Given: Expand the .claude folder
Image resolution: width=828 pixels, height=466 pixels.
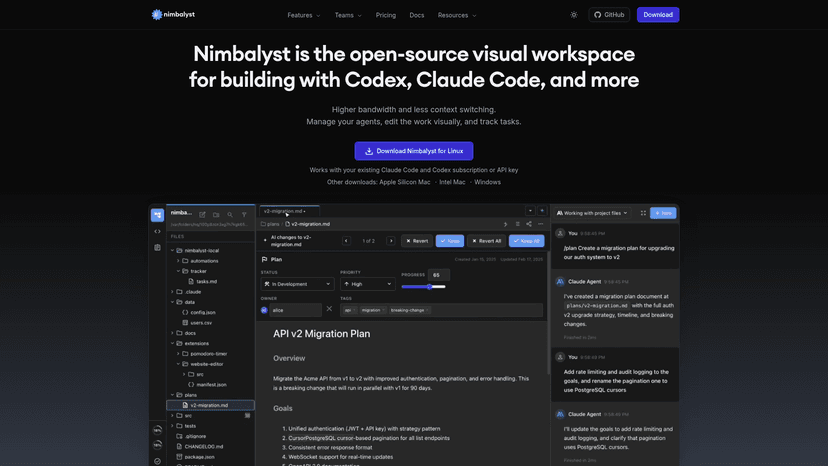Looking at the screenshot, I should click(x=173, y=292).
